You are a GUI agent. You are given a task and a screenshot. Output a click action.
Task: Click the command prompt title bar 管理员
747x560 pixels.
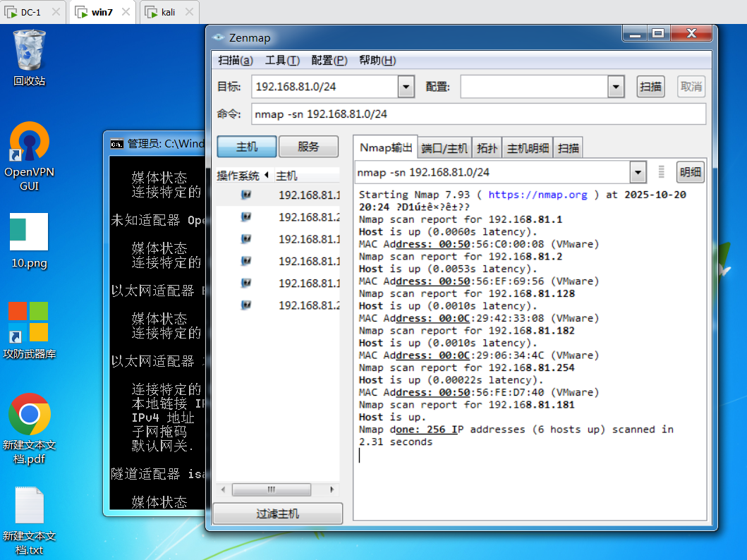click(165, 143)
